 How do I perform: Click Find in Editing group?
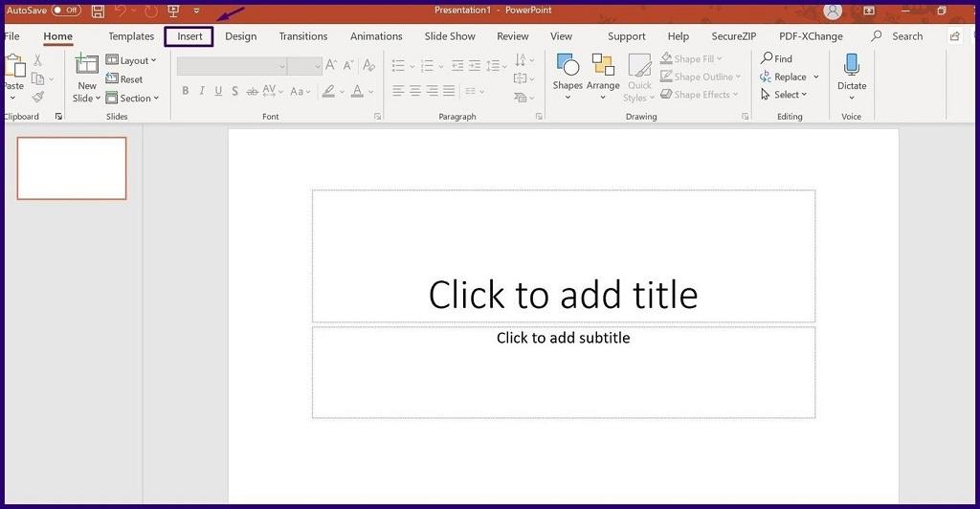pos(776,58)
